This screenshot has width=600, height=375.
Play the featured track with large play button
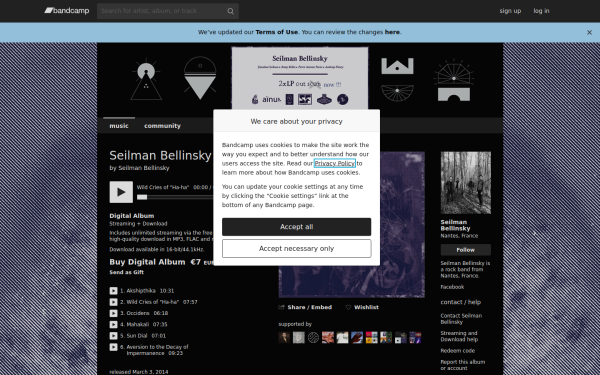[121, 192]
